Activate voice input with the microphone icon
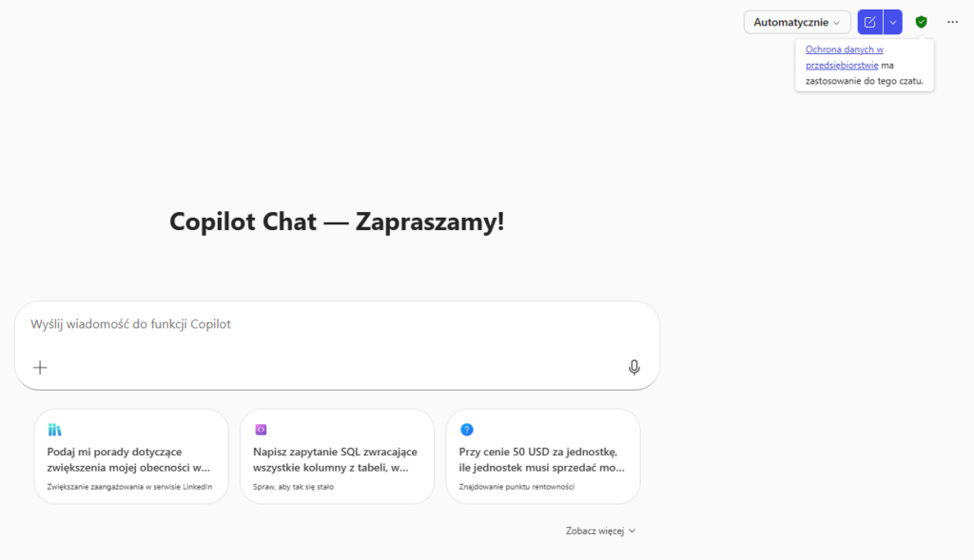The image size is (974, 560). pyautogui.click(x=634, y=366)
